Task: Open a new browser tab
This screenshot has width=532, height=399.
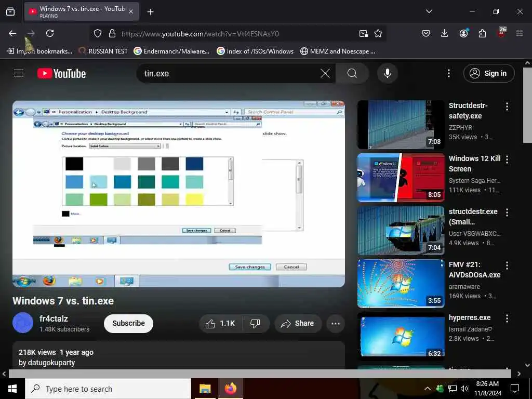Action: point(150,12)
